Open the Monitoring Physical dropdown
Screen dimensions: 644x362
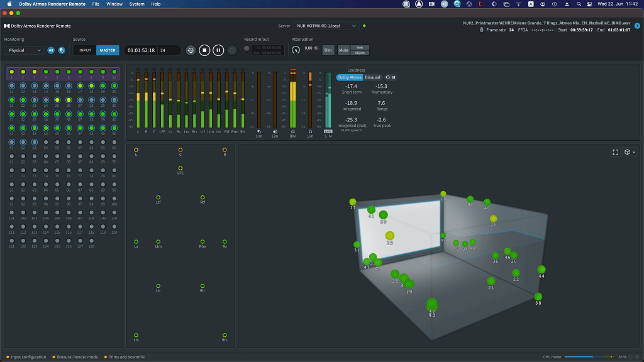coord(24,50)
